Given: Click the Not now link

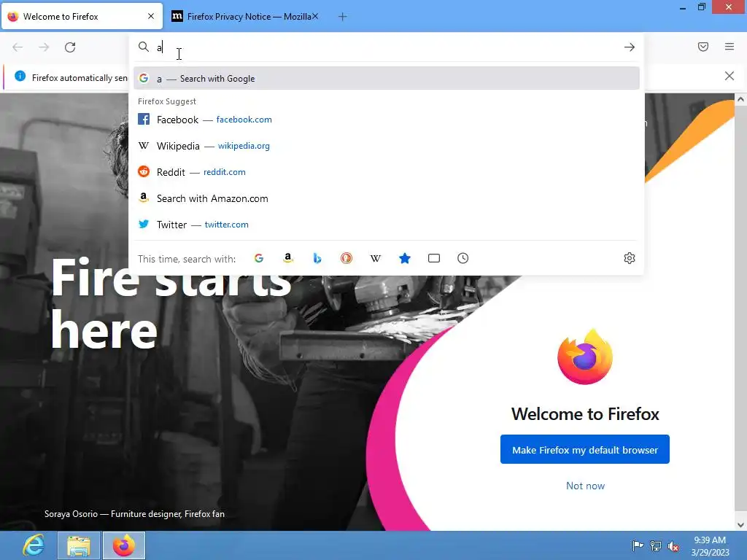Looking at the screenshot, I should [585, 486].
